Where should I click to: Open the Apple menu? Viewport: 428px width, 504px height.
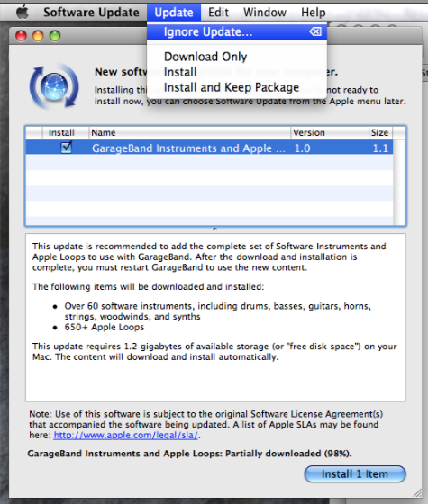23,13
